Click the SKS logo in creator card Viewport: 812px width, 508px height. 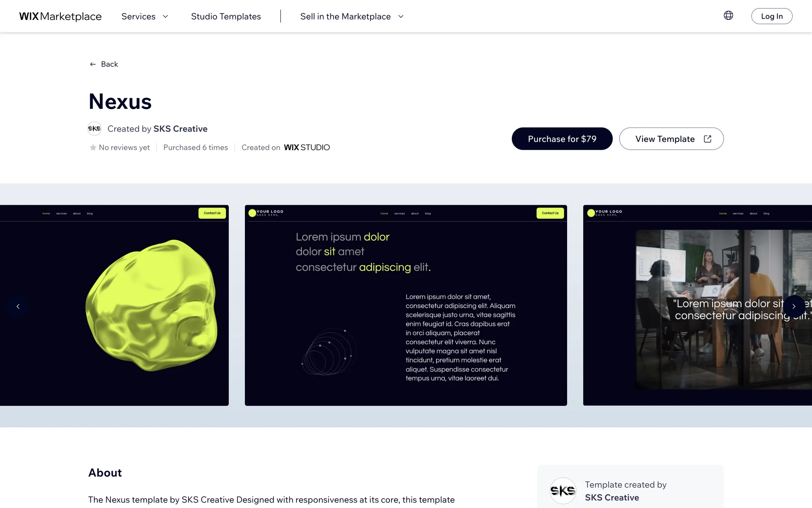(563, 491)
